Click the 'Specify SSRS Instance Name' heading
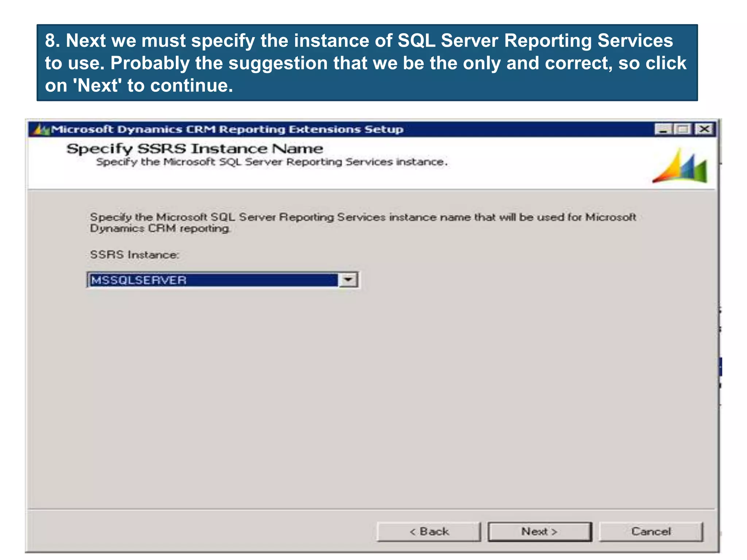The image size is (747, 560). click(195, 149)
